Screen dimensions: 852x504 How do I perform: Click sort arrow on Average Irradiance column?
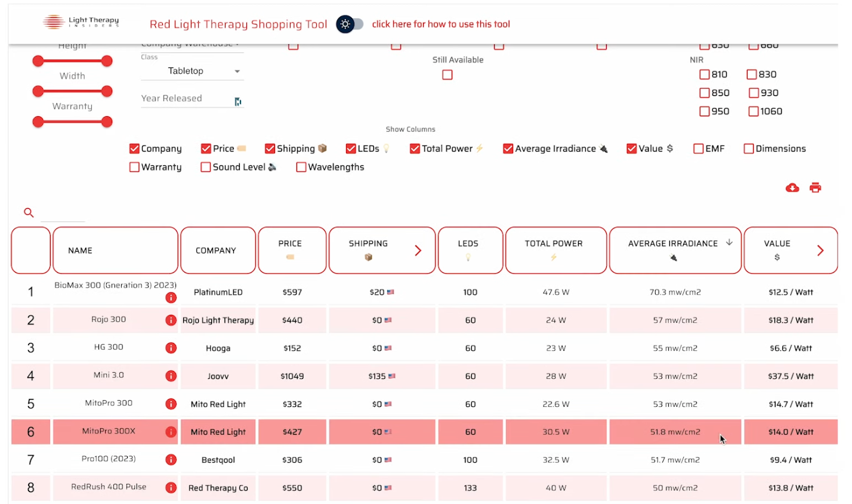point(729,242)
